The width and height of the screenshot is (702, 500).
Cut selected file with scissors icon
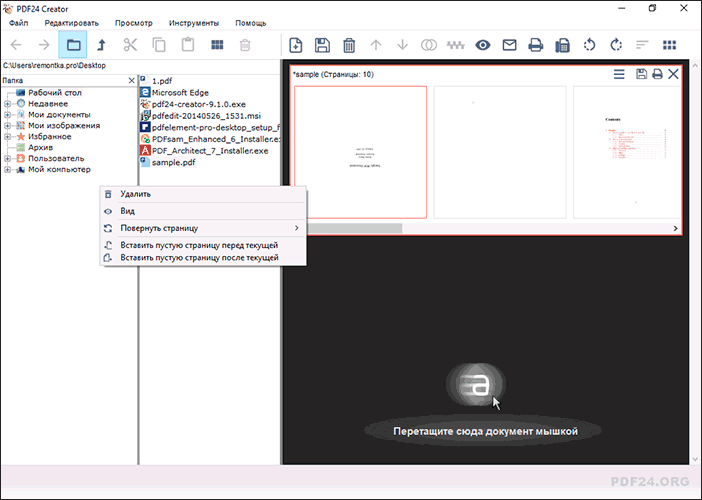[130, 45]
